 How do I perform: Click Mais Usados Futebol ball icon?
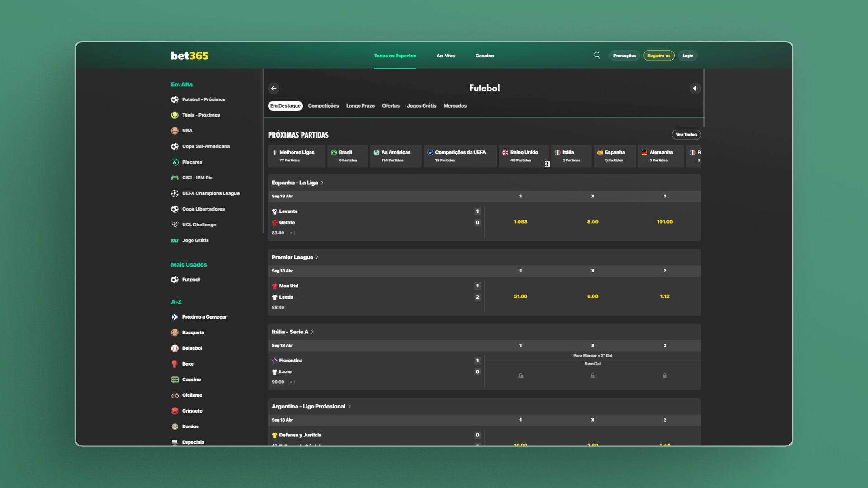point(175,280)
